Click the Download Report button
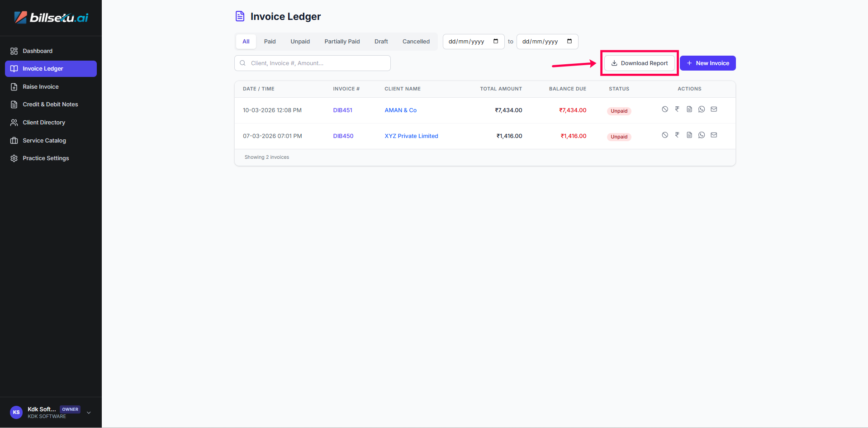This screenshot has width=868, height=428. [639, 63]
